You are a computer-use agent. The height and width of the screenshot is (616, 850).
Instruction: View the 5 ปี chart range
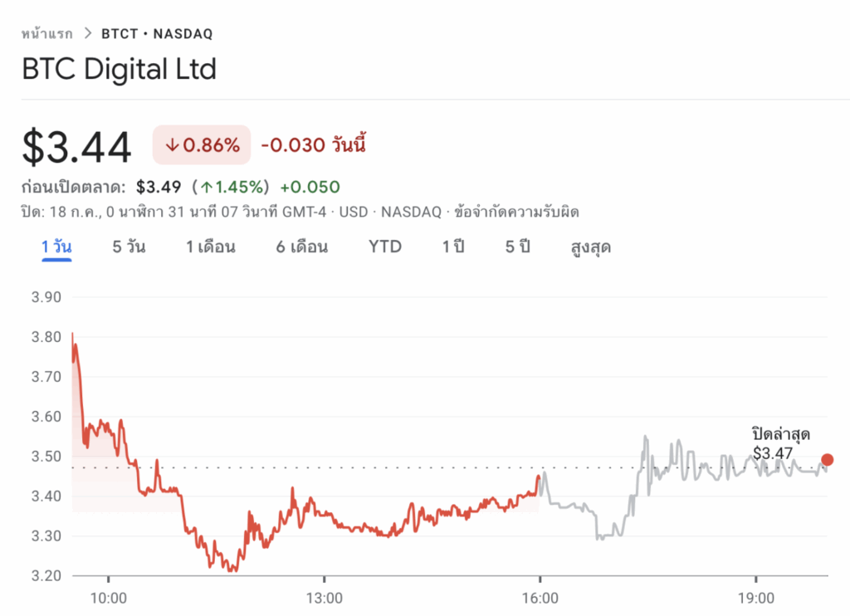tap(517, 247)
